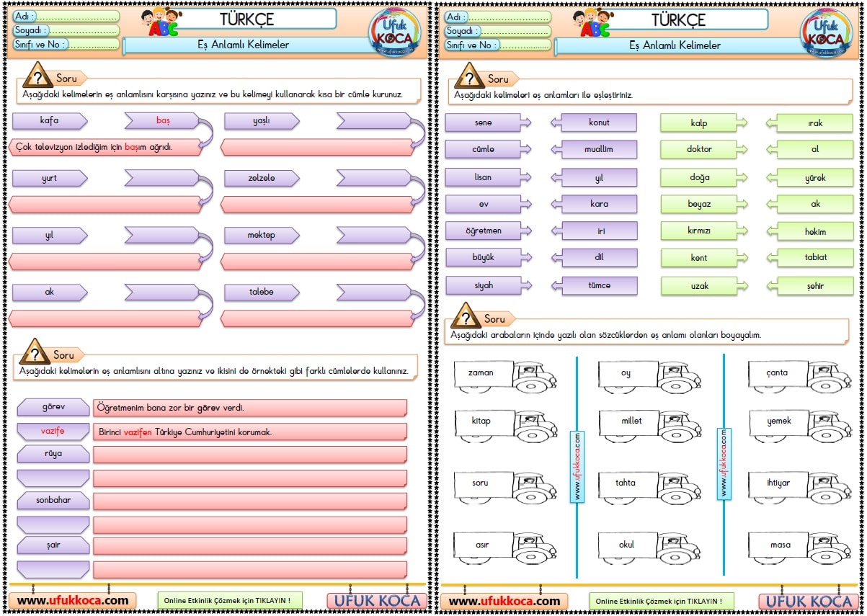Click the empty sentence line beside rüya
867x616 pixels.
click(250, 455)
